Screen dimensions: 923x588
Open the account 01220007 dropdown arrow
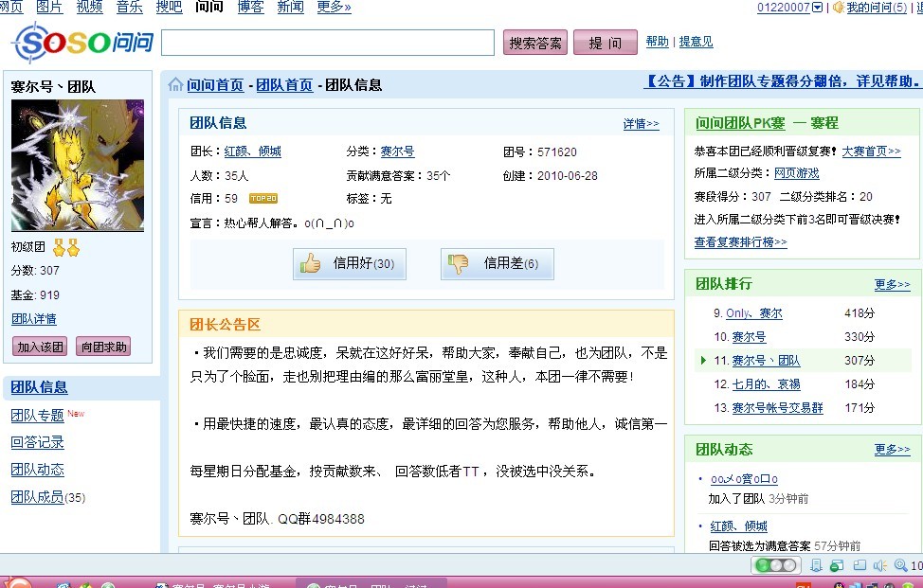click(817, 8)
